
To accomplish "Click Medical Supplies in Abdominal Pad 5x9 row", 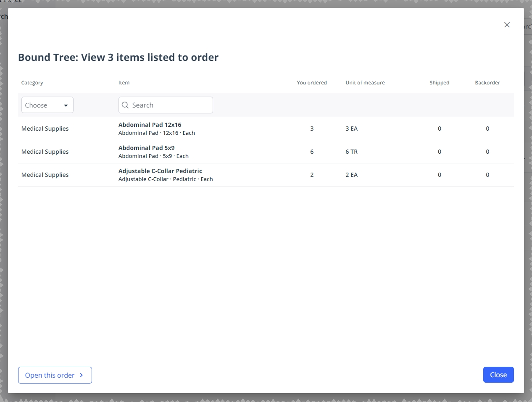I will (x=45, y=152).
